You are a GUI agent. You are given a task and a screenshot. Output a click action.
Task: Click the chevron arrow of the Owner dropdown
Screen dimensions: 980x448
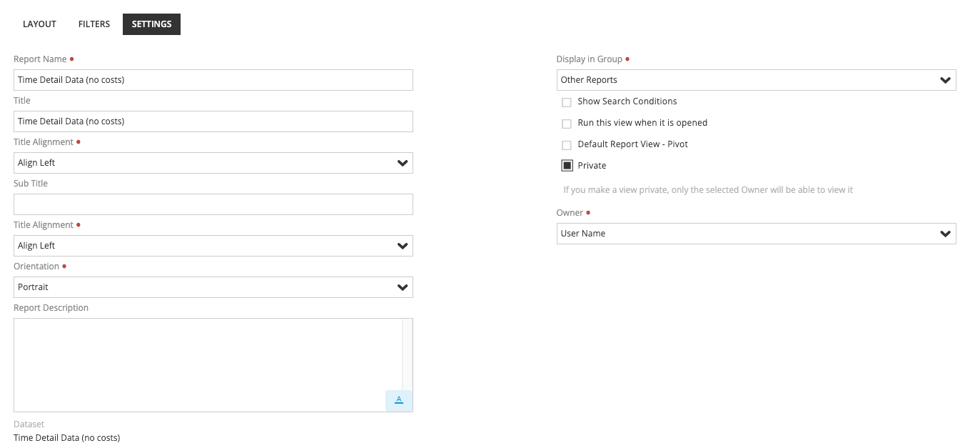tap(946, 234)
